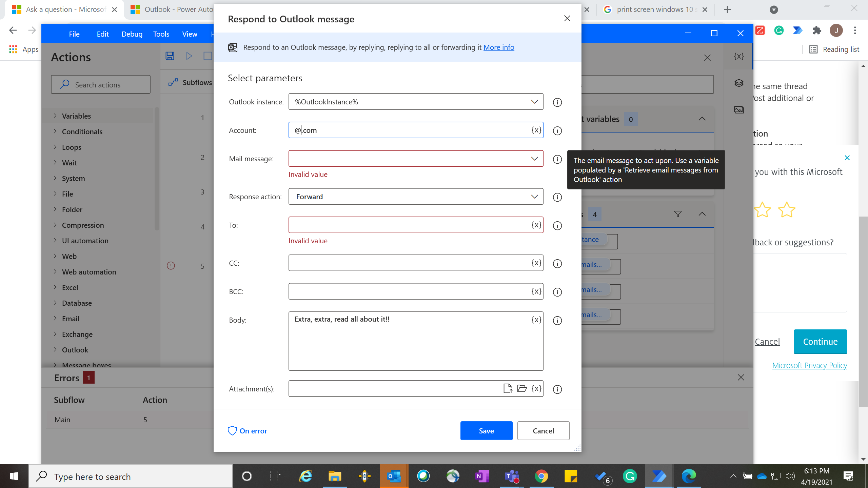Open the More info link
This screenshot has width=868, height=488.
[x=498, y=47]
